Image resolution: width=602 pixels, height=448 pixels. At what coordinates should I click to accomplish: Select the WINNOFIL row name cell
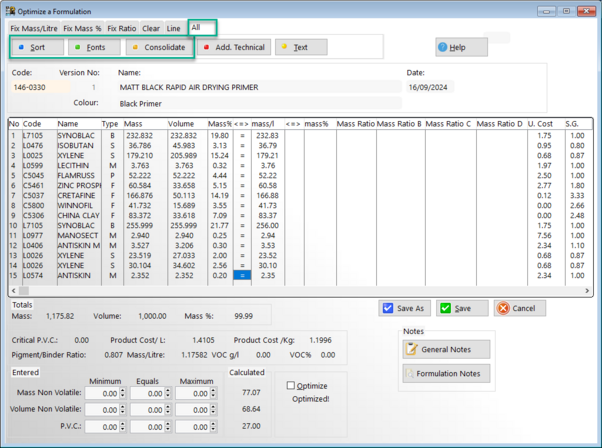79,205
